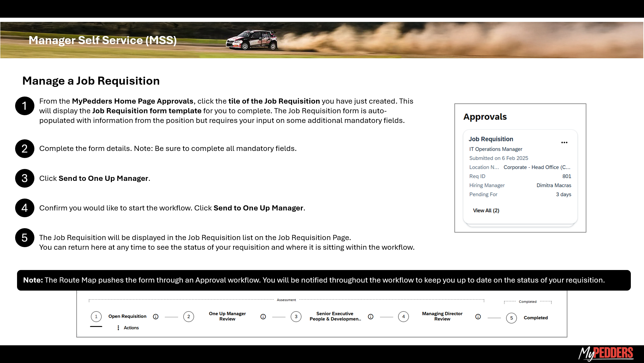Click the rally car banner image
644x363 pixels.
point(252,40)
